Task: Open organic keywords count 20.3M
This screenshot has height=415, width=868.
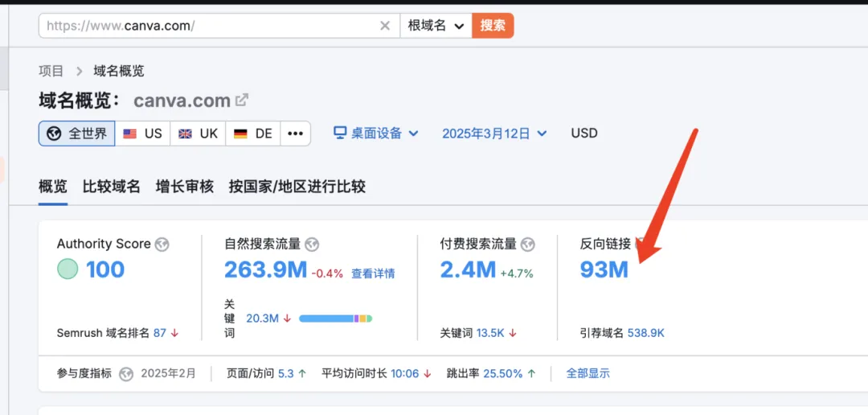Action: pos(262,318)
